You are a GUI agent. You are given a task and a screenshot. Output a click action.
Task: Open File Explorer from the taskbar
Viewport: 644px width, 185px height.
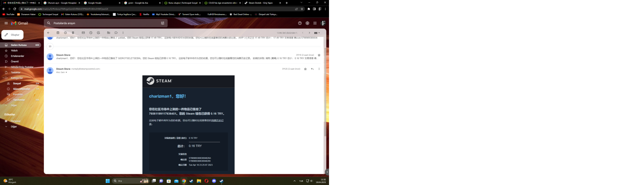[x=199, y=181]
